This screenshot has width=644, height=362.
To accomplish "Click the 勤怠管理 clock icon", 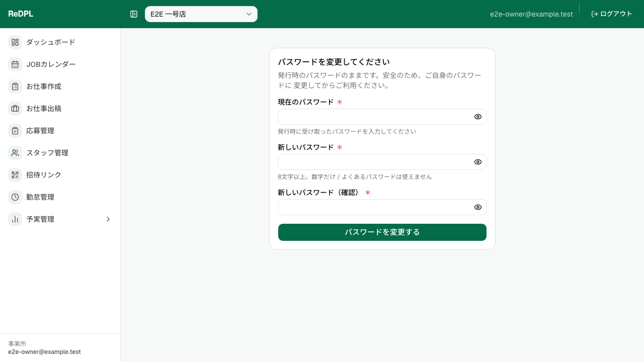I will coord(15,197).
